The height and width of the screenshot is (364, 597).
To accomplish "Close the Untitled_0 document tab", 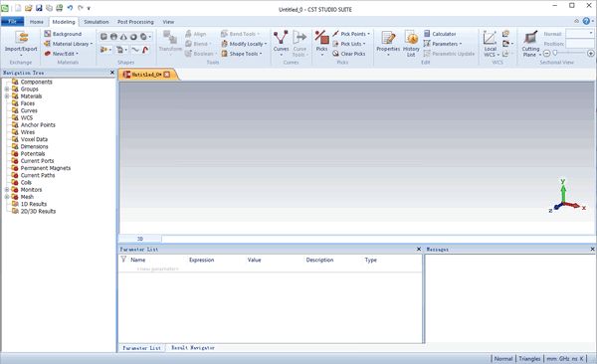I will pyautogui.click(x=167, y=75).
